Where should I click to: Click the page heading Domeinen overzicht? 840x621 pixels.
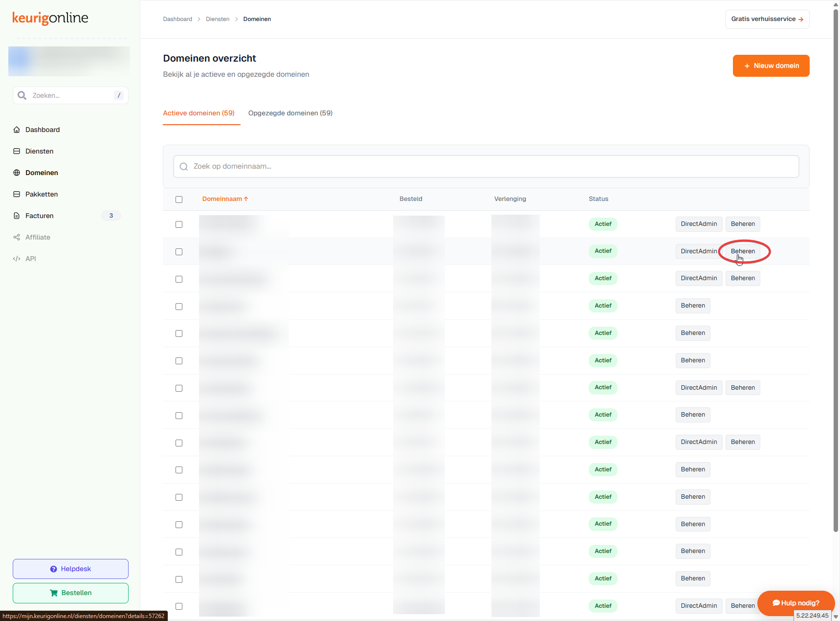coord(209,58)
